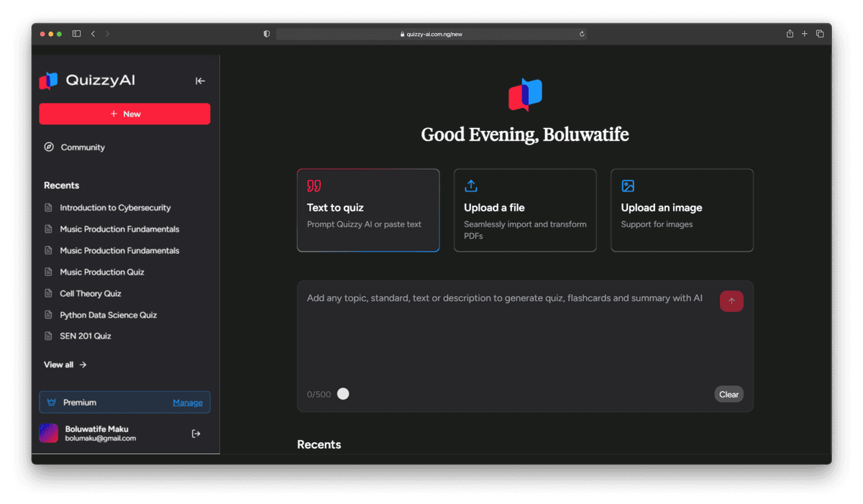Sign out using the logout icon
The width and height of the screenshot is (863, 504).
[x=196, y=433]
